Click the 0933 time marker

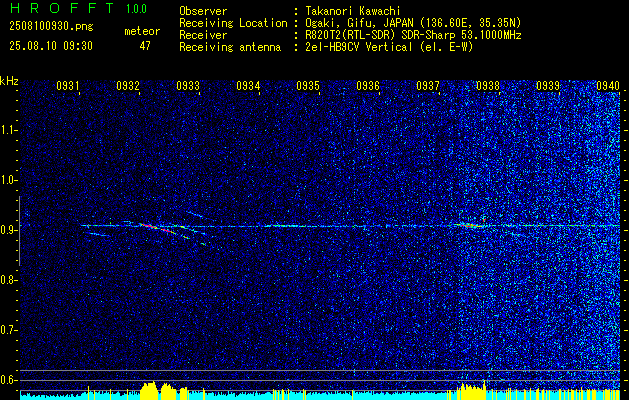(188, 85)
